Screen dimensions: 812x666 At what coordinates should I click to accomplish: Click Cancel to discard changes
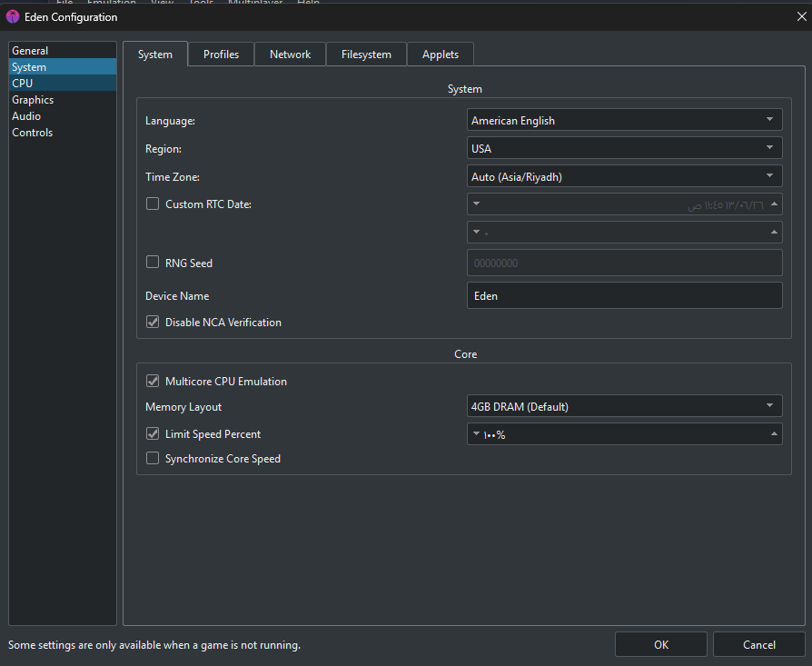[x=758, y=644]
